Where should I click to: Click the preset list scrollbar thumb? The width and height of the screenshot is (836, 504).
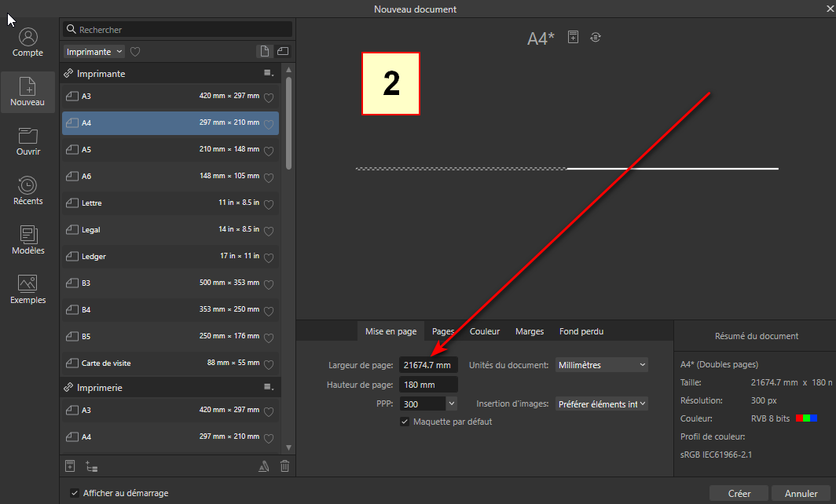288,123
